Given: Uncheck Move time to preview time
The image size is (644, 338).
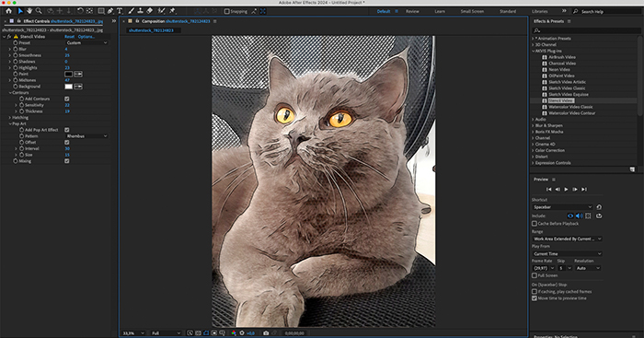Looking at the screenshot, I should point(535,298).
